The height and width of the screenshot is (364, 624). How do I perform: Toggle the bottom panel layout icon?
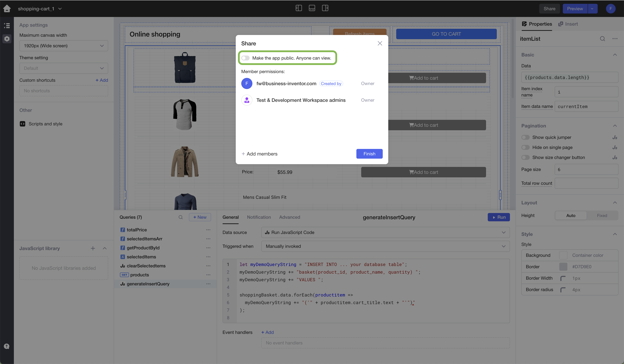click(312, 8)
